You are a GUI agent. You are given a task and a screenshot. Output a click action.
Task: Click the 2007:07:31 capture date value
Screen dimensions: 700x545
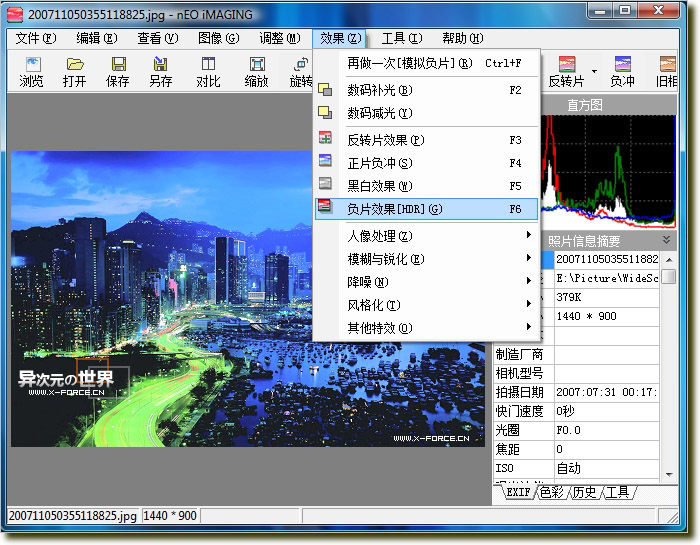tap(607, 392)
